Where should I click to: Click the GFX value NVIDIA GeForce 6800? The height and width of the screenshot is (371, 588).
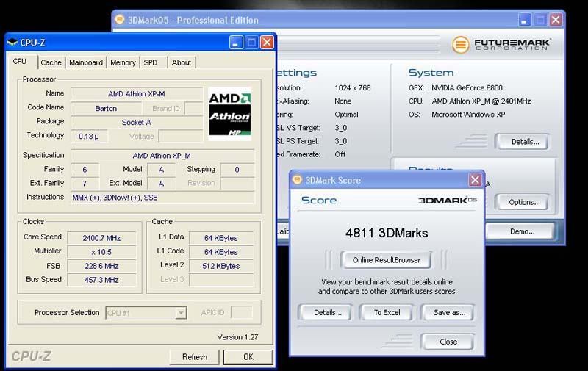tap(467, 87)
